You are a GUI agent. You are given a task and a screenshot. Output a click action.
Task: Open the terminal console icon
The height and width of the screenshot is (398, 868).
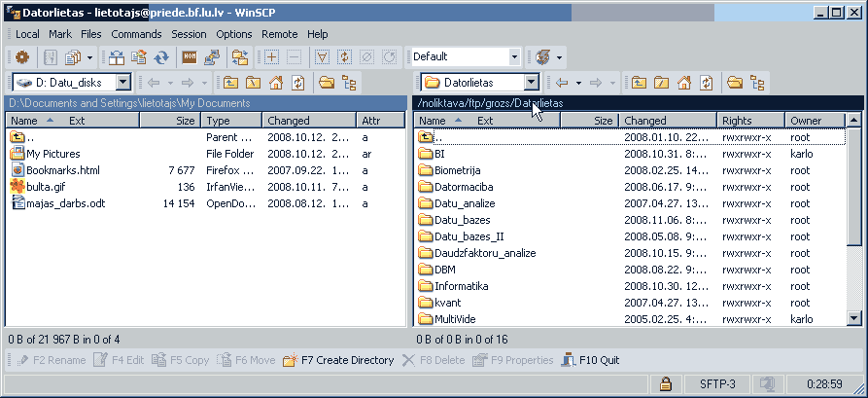tap(190, 56)
